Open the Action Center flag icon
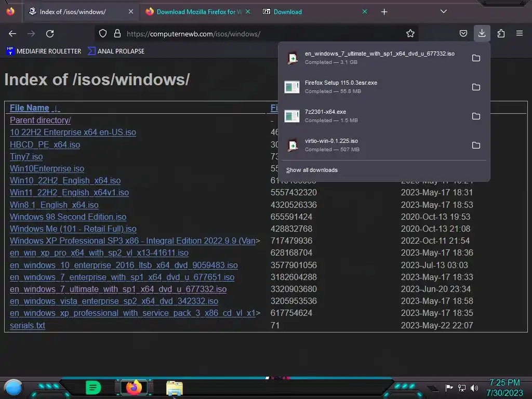This screenshot has width=532, height=399. pos(449,388)
